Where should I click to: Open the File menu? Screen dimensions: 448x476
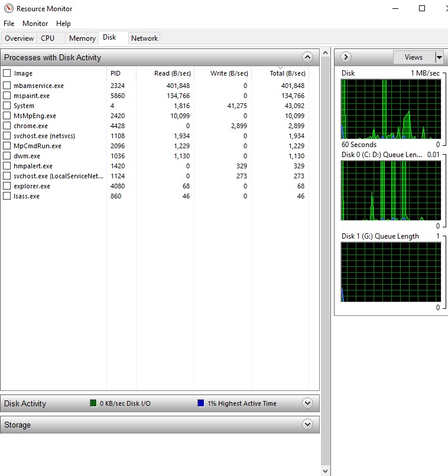(9, 24)
